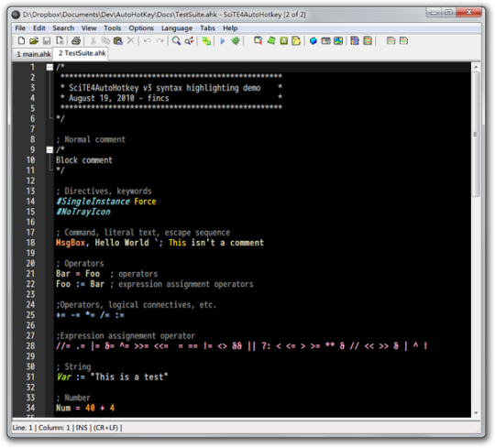This screenshot has width=495, height=448.
Task: Click the blue cube toolbar icon
Action: (x=313, y=40)
